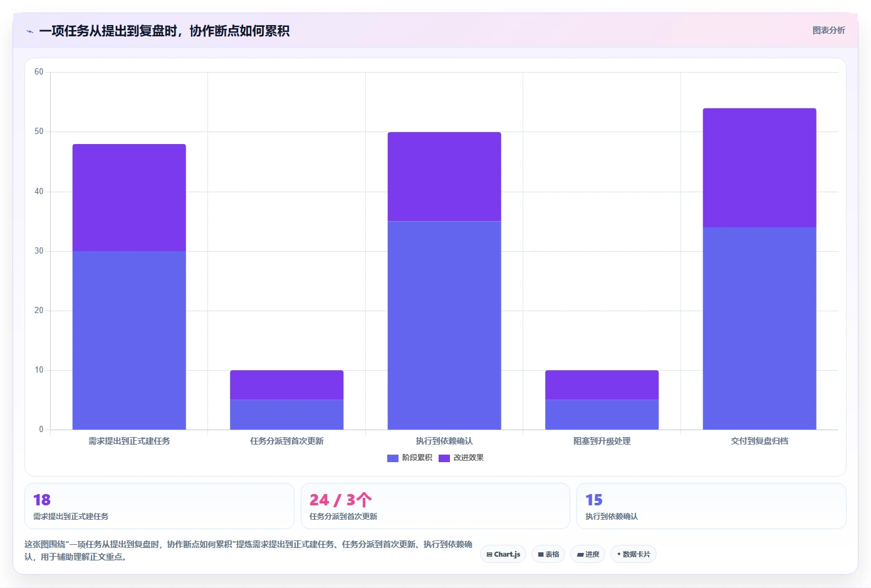871x588 pixels.
Task: Click the 任务分派到首次更新 caption under 24 / 3个
Action: pyautogui.click(x=343, y=517)
